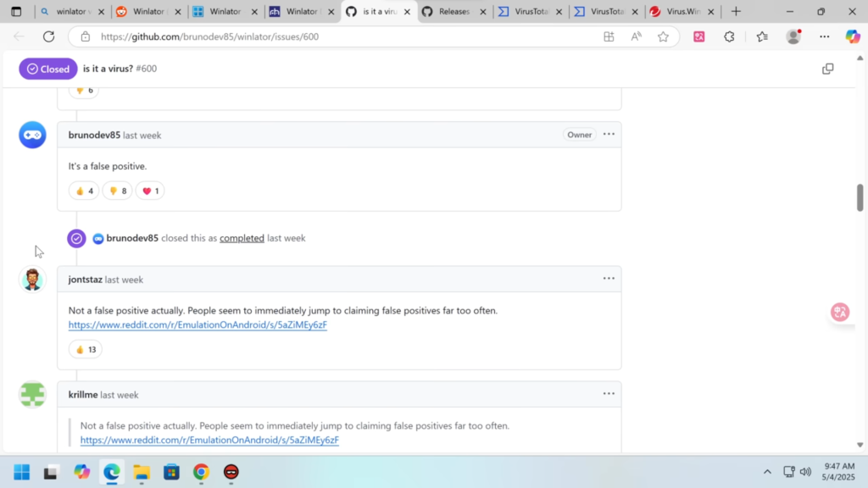Viewport: 868px width, 488px height.
Task: Expand the options menu on brunodev85's Owner comment
Action: [x=609, y=134]
